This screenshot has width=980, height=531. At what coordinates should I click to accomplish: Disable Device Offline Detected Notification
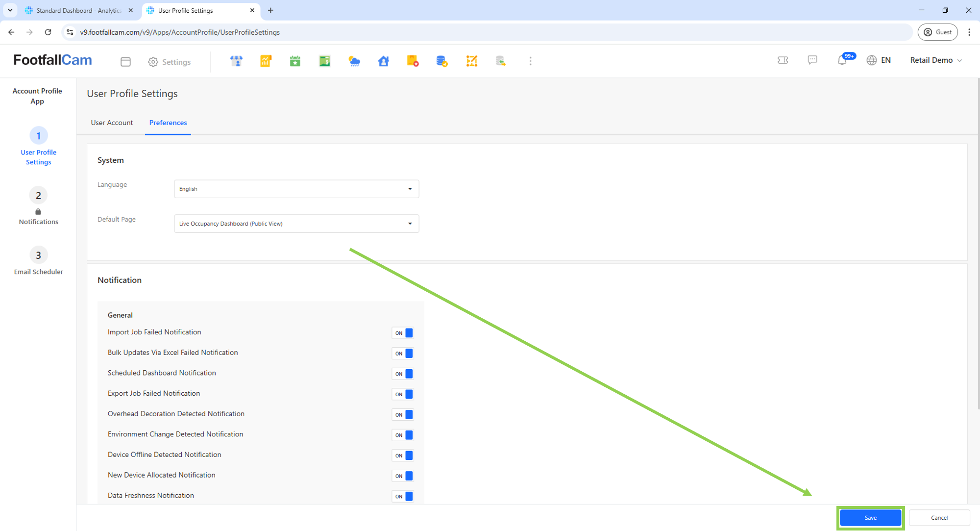(x=403, y=455)
